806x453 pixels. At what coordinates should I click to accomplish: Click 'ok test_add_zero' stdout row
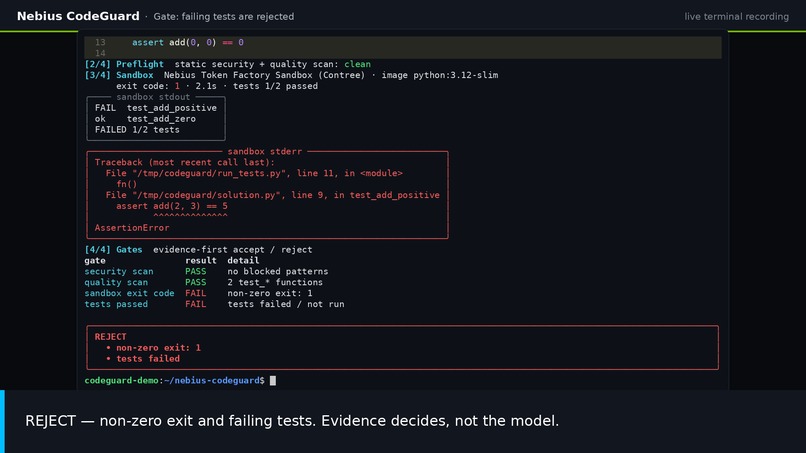click(x=145, y=119)
